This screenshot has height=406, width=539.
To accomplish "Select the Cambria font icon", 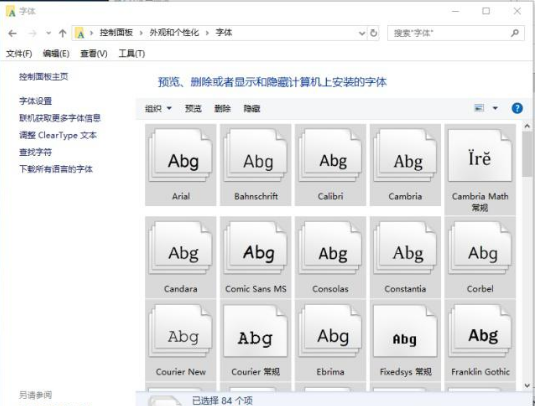I will pyautogui.click(x=405, y=155).
